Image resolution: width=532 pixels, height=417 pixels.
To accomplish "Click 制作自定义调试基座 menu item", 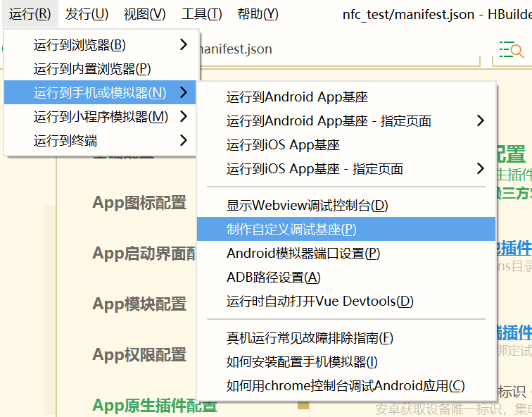I will pos(291,230).
